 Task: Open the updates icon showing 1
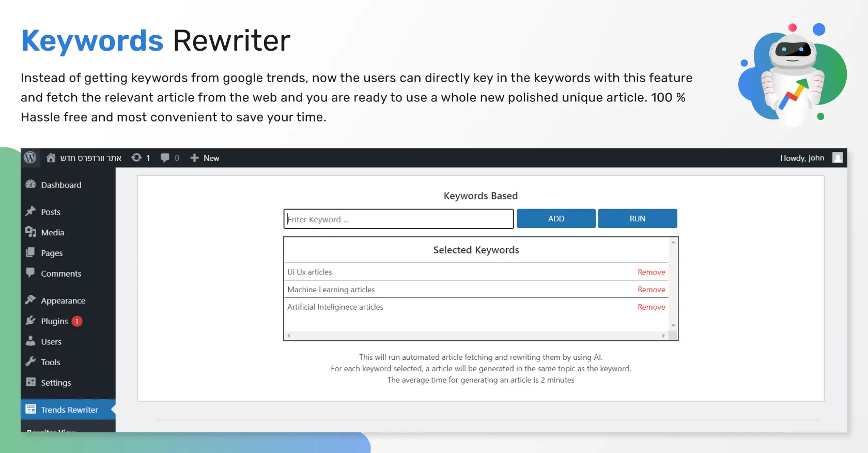[x=136, y=158]
